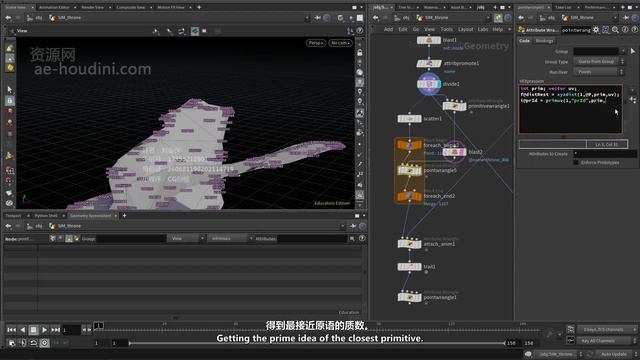The image size is (640, 360).
Task: Select the pointwrangle5 node
Action: pyautogui.click(x=409, y=170)
